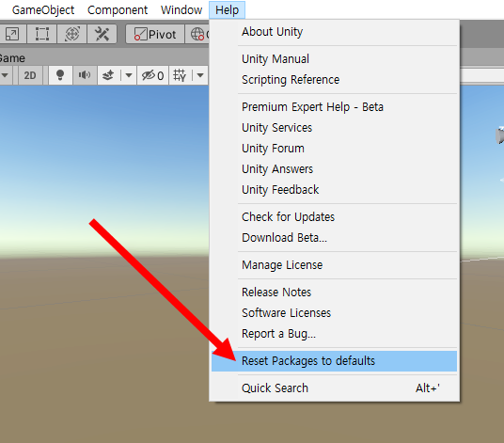Select the combined Transform tool

[72, 34]
